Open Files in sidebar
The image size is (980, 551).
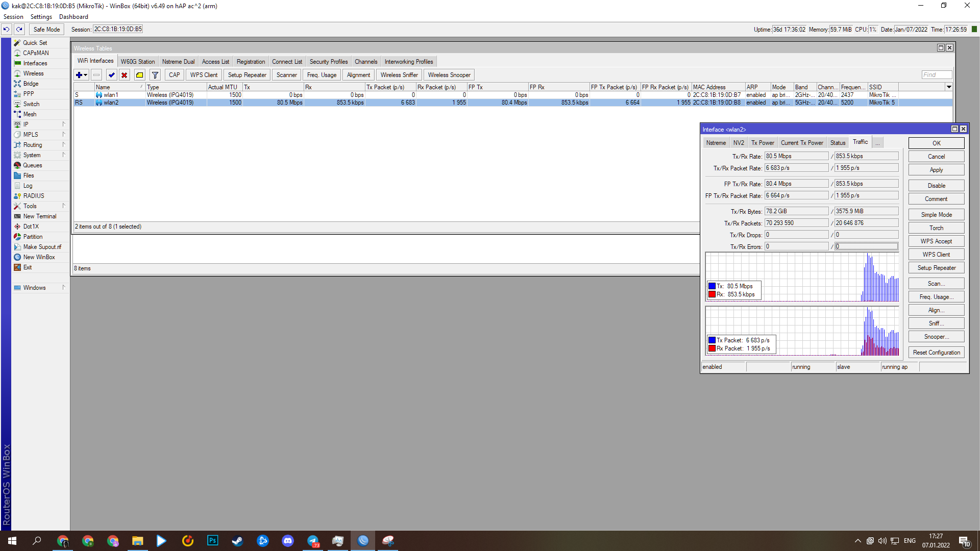29,176
